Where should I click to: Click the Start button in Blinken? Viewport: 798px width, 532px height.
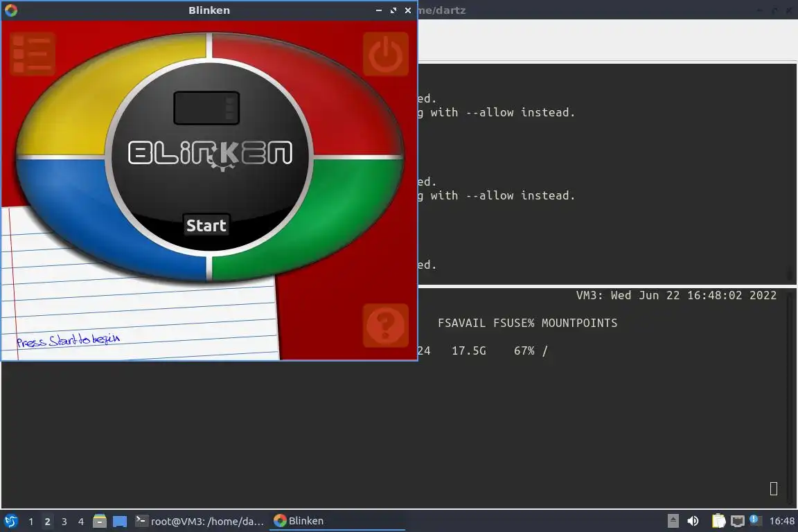[x=206, y=225]
